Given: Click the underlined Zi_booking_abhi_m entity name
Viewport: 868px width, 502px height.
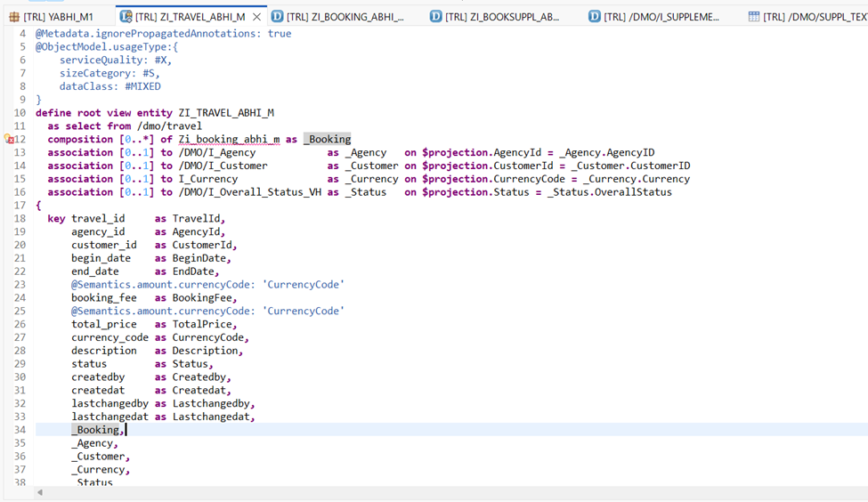Looking at the screenshot, I should [x=229, y=139].
